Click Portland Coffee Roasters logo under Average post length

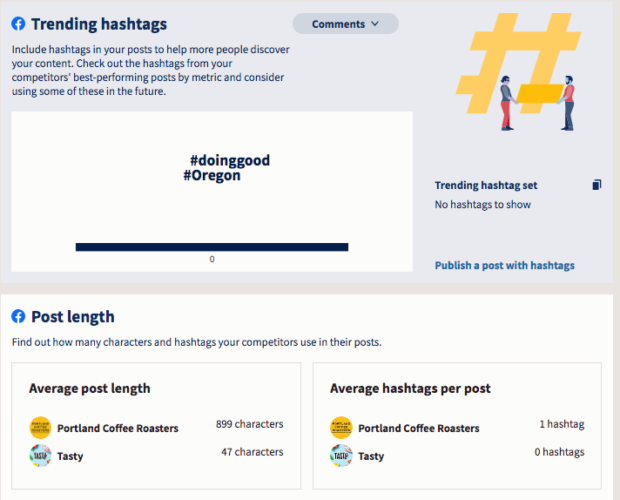pos(40,428)
